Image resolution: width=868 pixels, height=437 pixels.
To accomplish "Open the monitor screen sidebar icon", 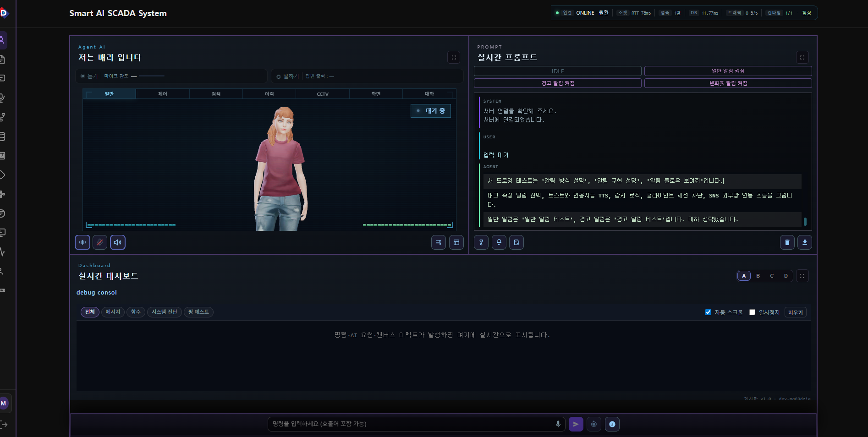I will pyautogui.click(x=2, y=233).
